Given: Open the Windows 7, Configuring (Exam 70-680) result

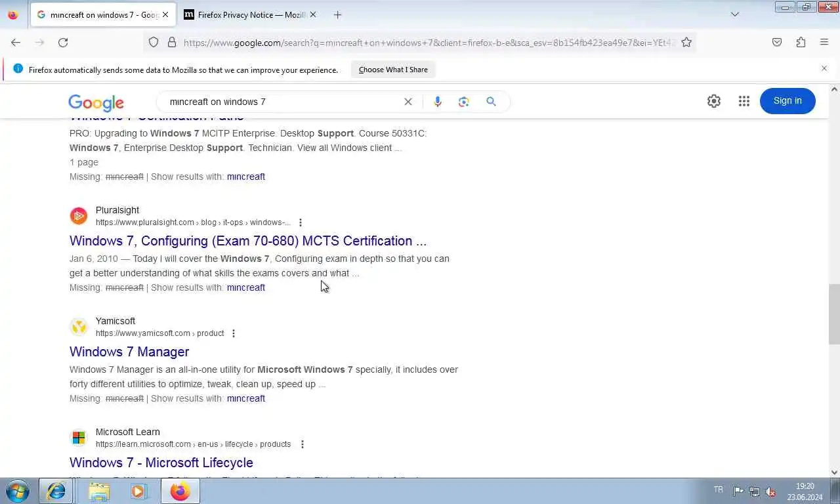Looking at the screenshot, I should (248, 241).
